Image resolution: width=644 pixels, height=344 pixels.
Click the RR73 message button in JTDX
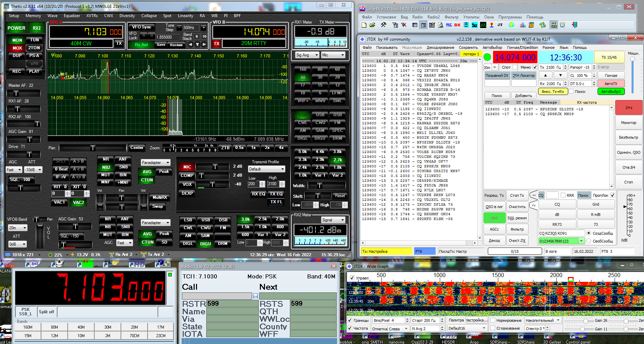[x=557, y=224]
